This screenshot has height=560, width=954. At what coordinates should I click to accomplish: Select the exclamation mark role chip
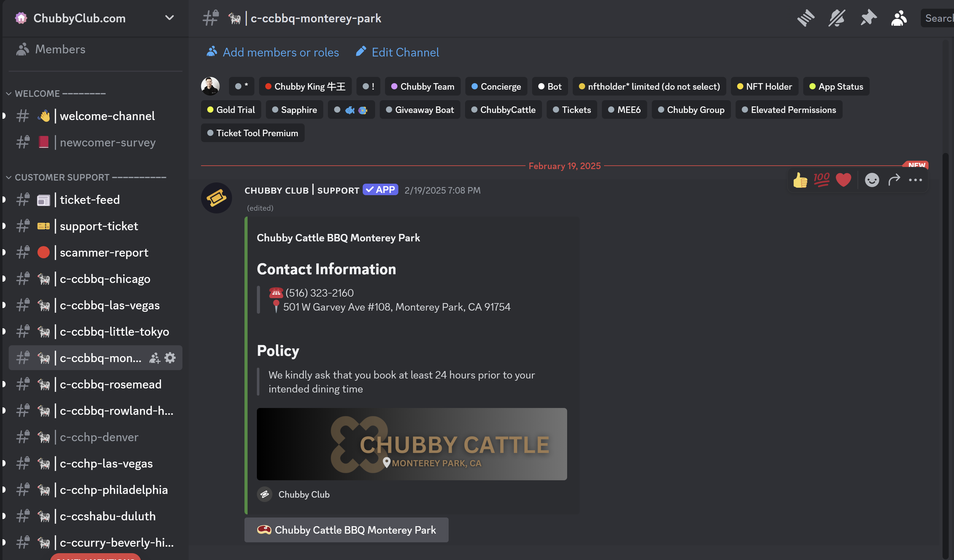(368, 86)
